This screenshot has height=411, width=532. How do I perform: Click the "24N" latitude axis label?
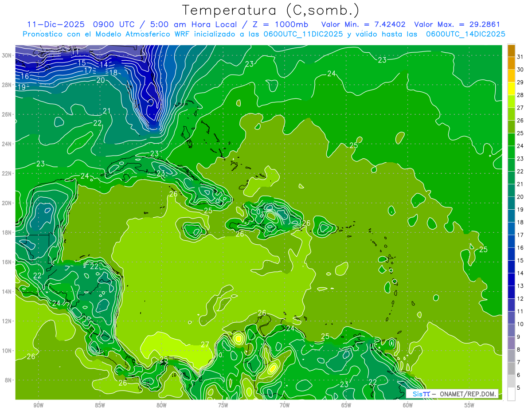click(7, 144)
